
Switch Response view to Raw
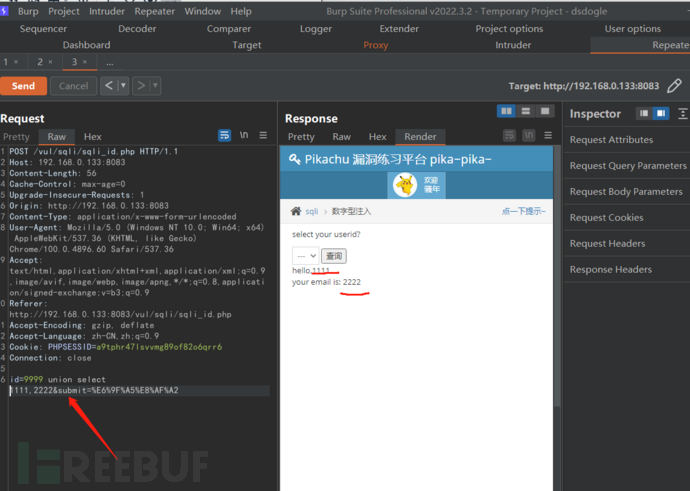(x=341, y=137)
